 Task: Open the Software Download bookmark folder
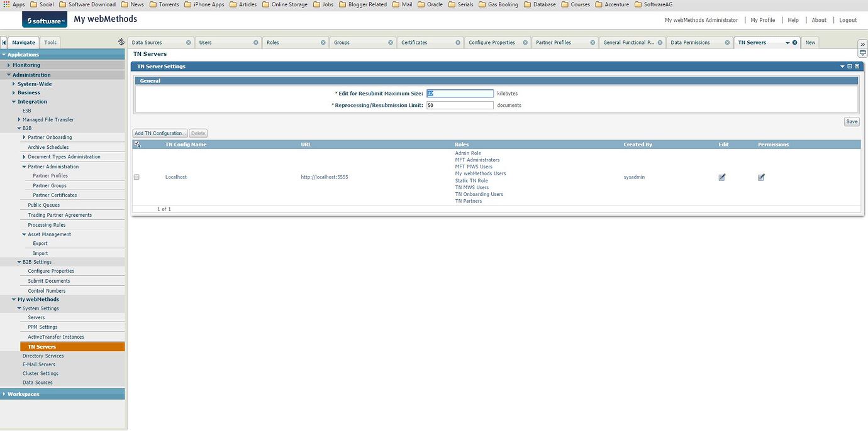[x=87, y=4]
